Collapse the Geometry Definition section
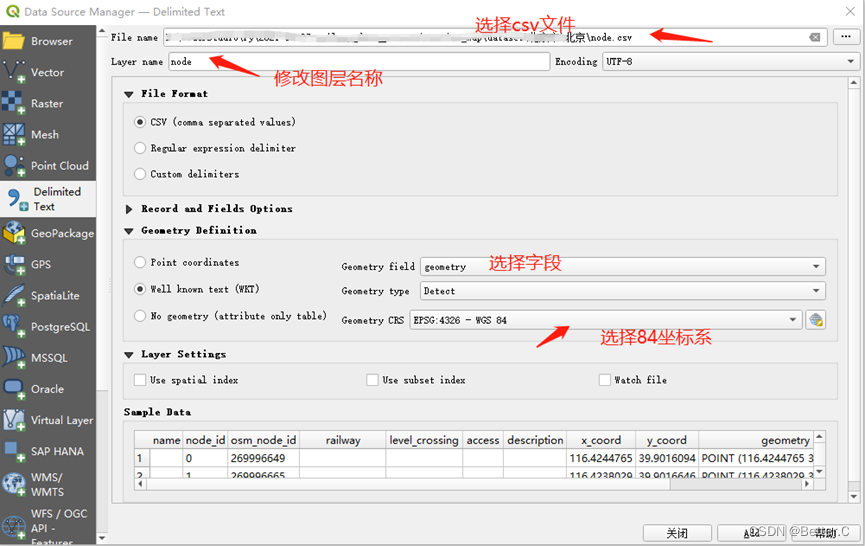865x546 pixels. pyautogui.click(x=129, y=231)
